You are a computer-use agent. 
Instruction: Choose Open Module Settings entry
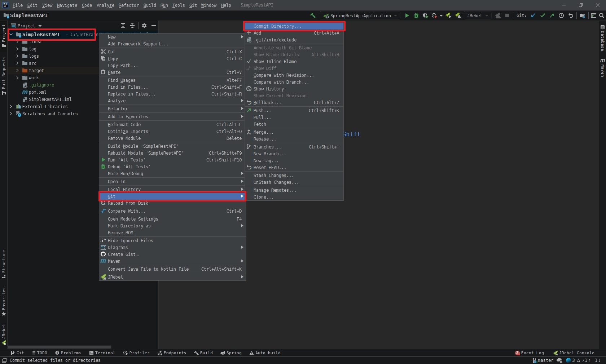click(x=172, y=219)
